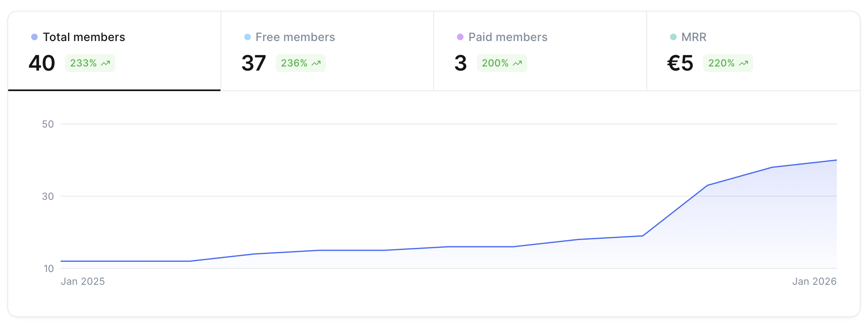Click the trend arrow next to 220%
The image size is (868, 325).
point(743,63)
